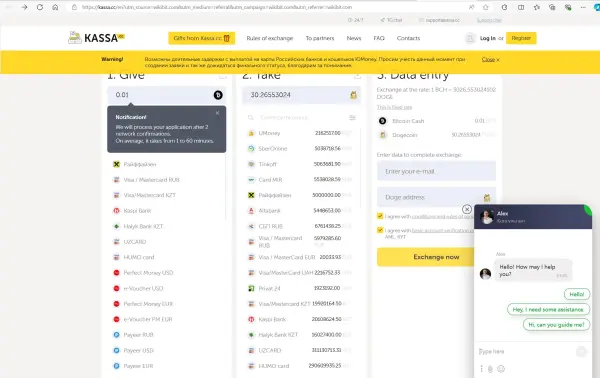Click the Log in link
Screen dimensions: 600x378
pyautogui.click(x=488, y=38)
